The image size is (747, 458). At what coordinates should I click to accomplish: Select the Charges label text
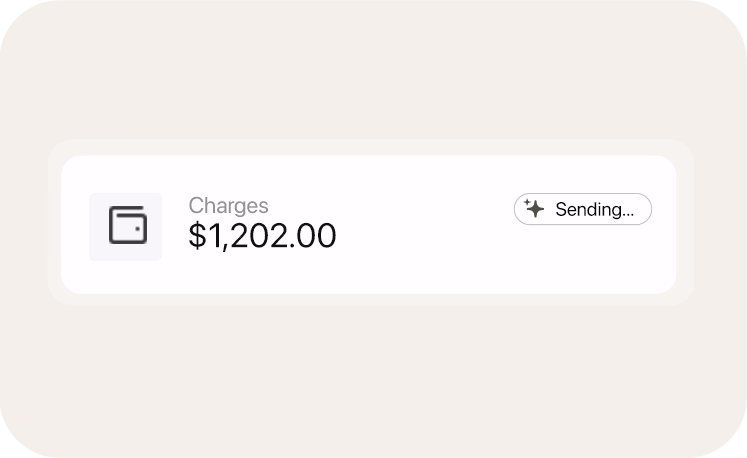(x=228, y=205)
